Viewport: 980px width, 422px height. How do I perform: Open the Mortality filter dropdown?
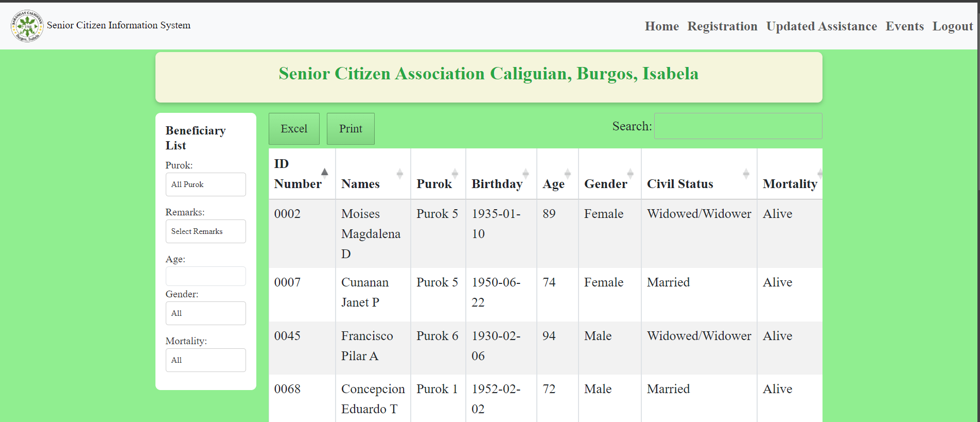coord(206,360)
